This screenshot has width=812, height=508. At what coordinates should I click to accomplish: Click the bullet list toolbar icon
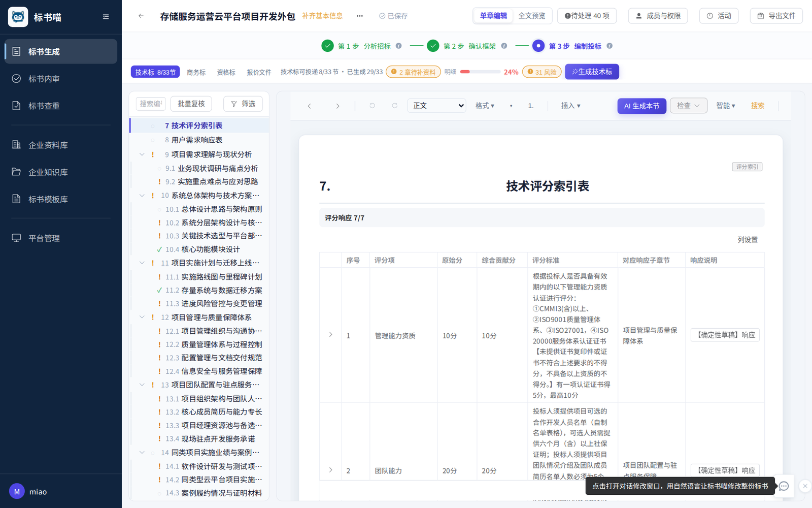[x=511, y=106]
